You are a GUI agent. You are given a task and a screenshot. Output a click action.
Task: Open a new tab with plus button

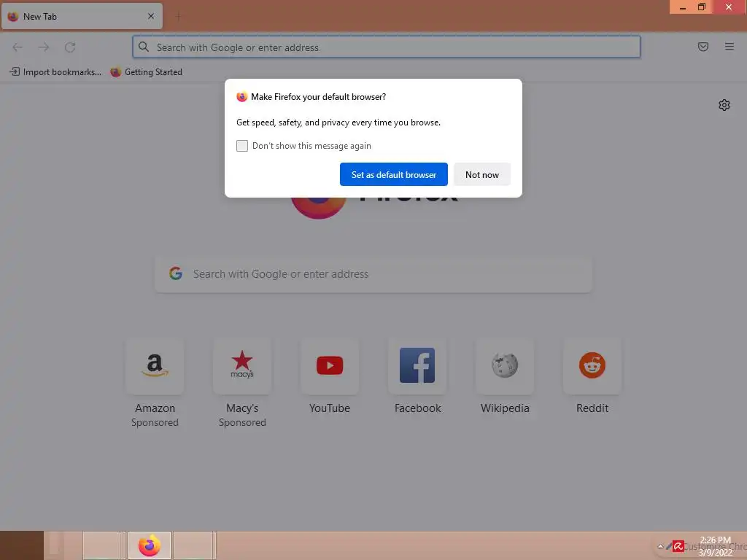coord(178,16)
